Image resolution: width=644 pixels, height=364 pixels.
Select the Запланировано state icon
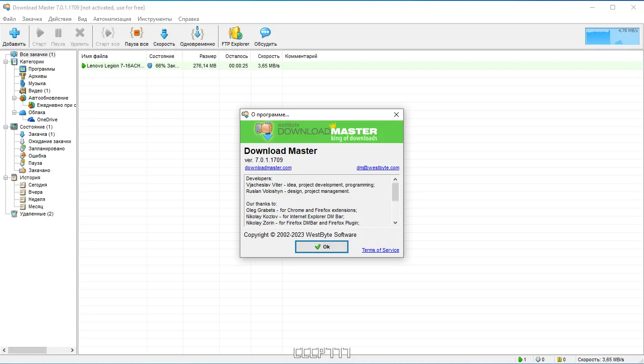click(x=23, y=148)
